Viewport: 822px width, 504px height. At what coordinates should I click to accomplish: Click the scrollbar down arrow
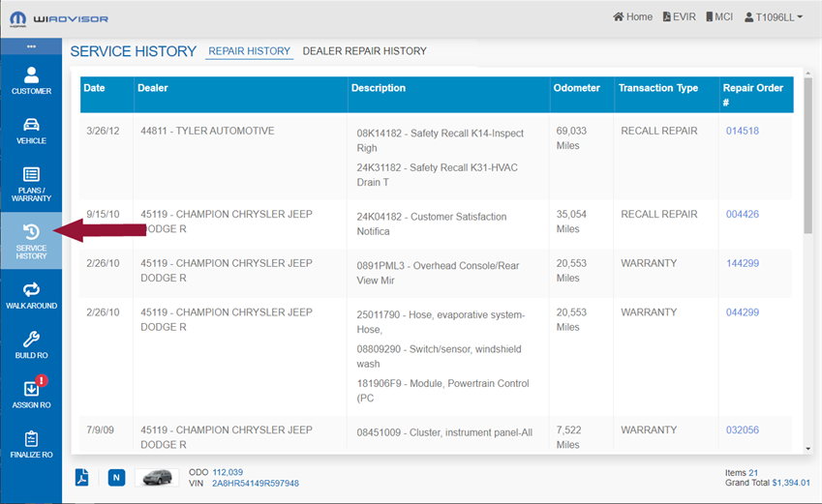point(807,449)
